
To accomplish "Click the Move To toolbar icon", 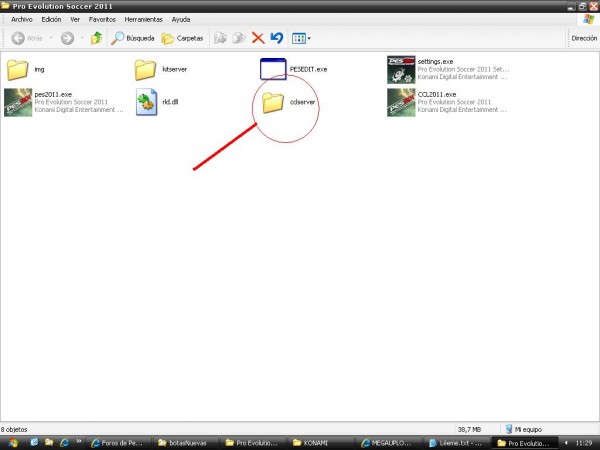I will coord(220,38).
